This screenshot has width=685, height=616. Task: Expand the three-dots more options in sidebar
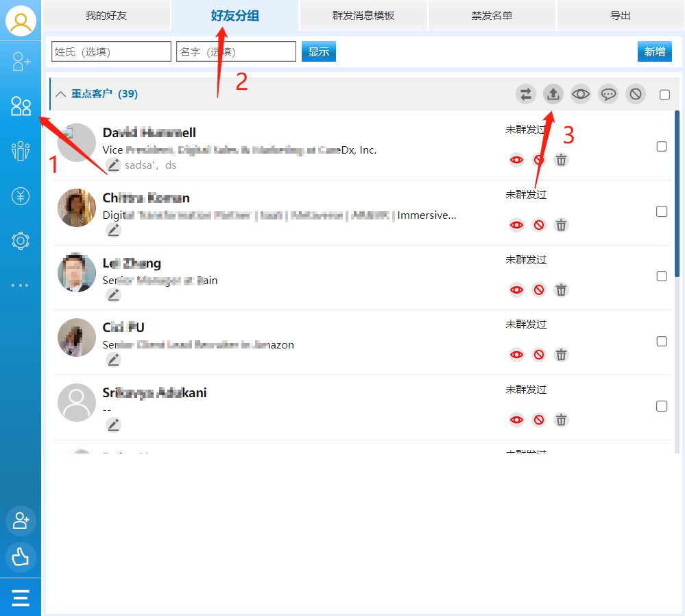[21, 285]
